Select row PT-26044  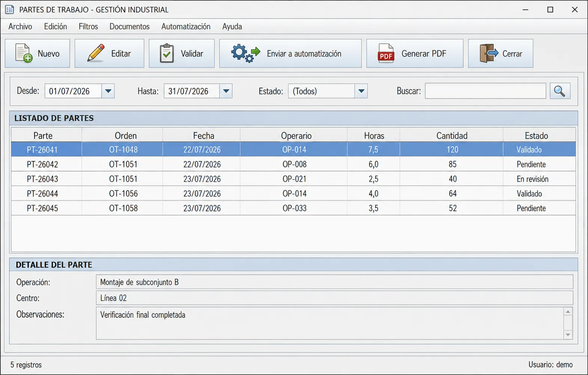coord(293,193)
